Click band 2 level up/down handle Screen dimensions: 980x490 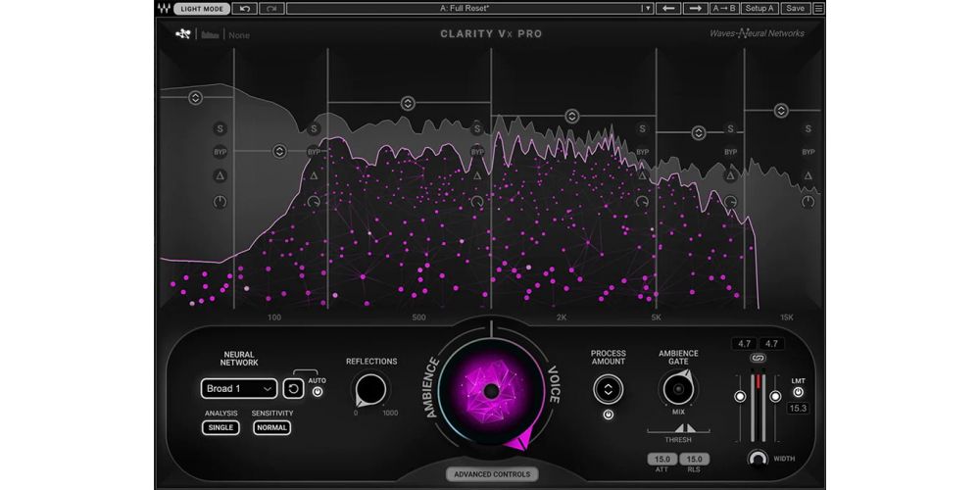click(279, 151)
